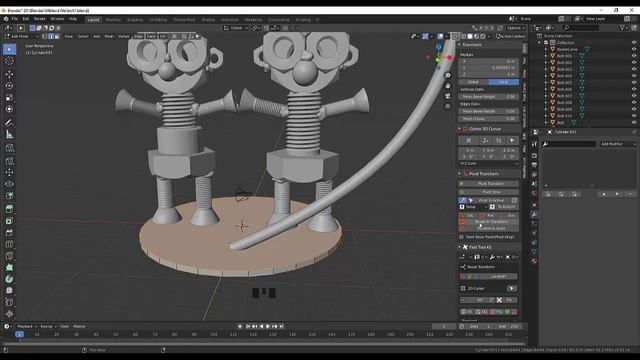Click the viewport pan hand gizmo
Image resolution: width=640 pixels, height=360 pixels.
[448, 86]
